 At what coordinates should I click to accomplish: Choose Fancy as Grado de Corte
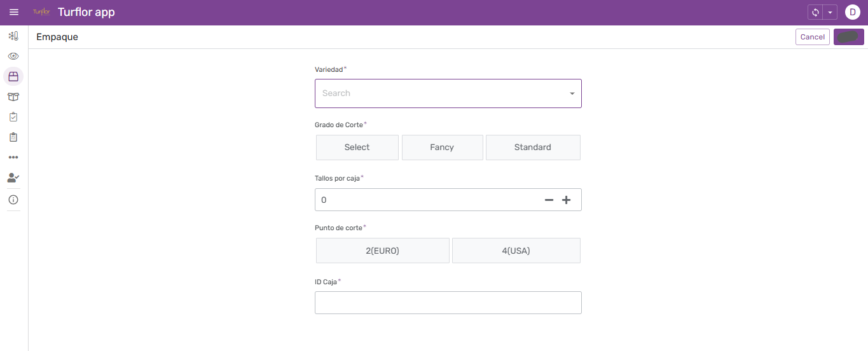point(442,147)
